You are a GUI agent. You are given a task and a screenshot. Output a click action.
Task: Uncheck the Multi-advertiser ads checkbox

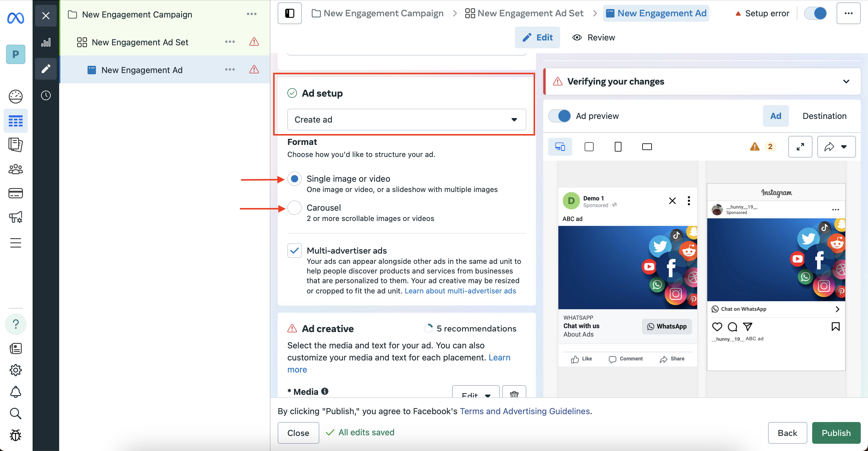[x=295, y=251]
